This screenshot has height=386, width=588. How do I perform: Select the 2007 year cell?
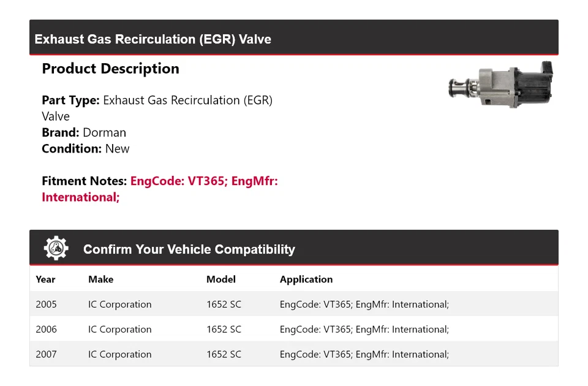coord(46,354)
